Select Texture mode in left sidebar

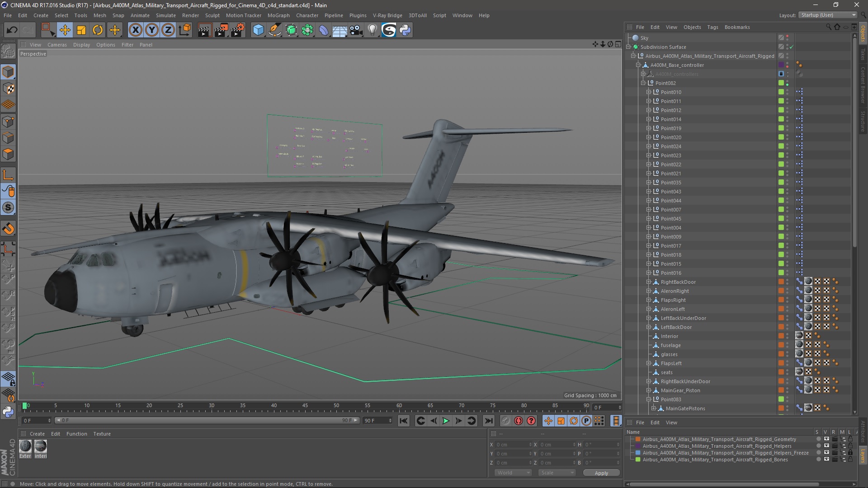(x=8, y=89)
